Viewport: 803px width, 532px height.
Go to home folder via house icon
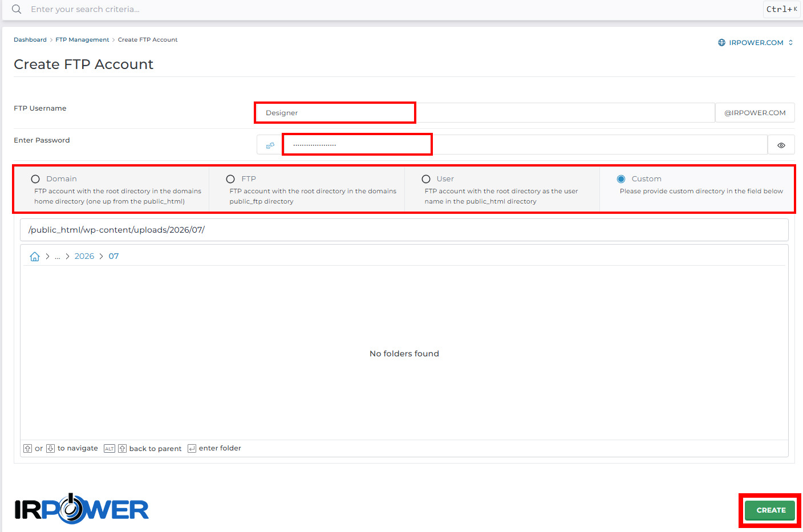[35, 257]
